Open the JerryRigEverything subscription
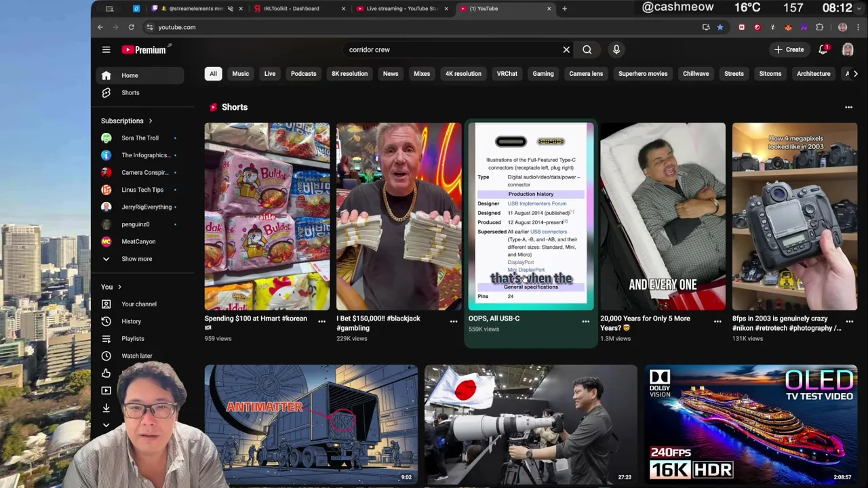 click(x=141, y=207)
